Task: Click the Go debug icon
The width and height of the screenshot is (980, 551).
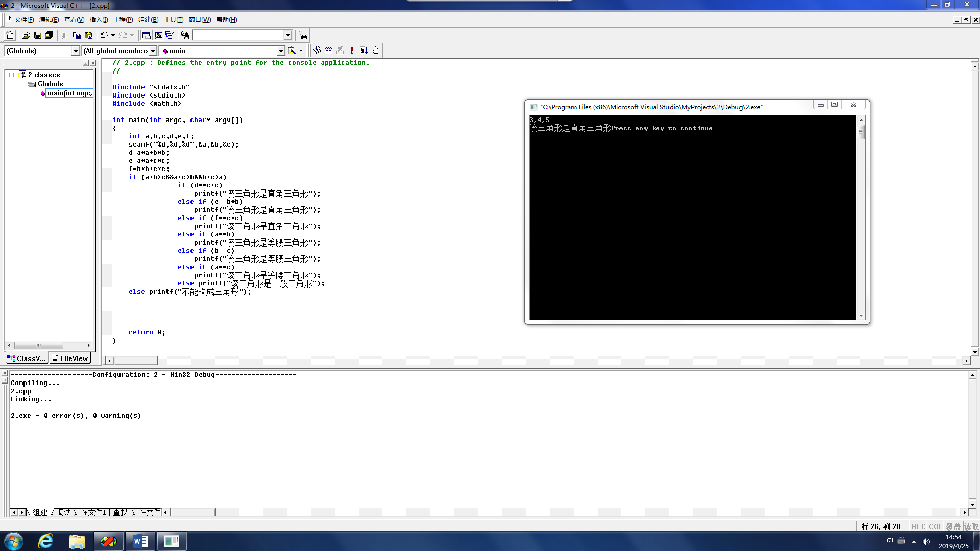Action: [x=364, y=51]
